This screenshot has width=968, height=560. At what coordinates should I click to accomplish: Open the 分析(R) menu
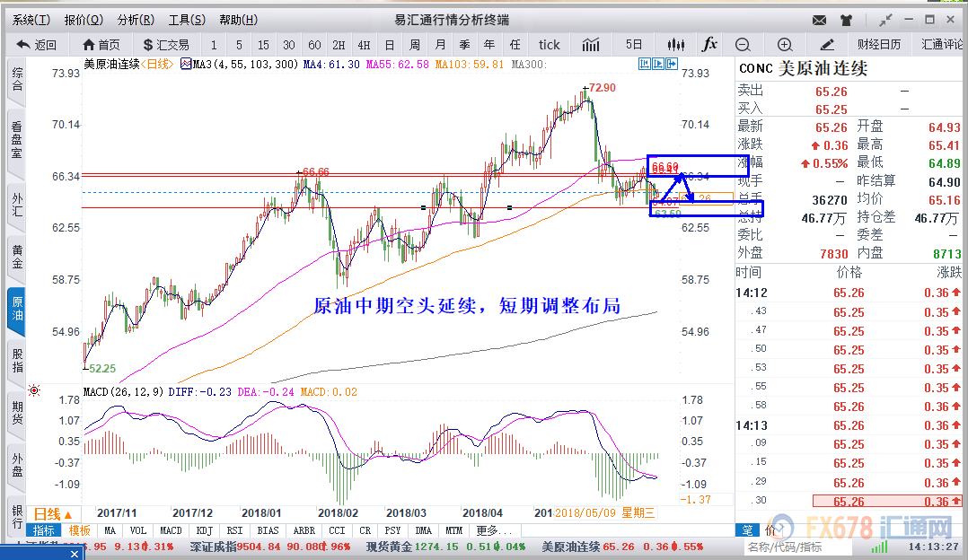pyautogui.click(x=136, y=20)
